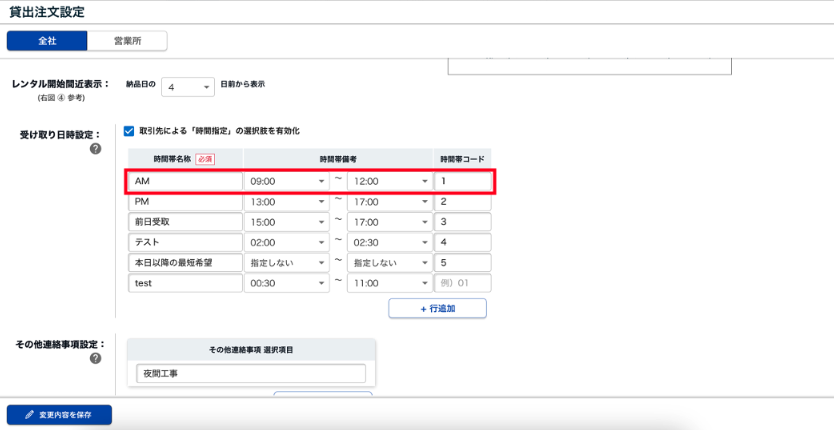Expand PM row start time 13:00 dropdown
Viewport: 834px width, 430px height.
pyautogui.click(x=287, y=202)
